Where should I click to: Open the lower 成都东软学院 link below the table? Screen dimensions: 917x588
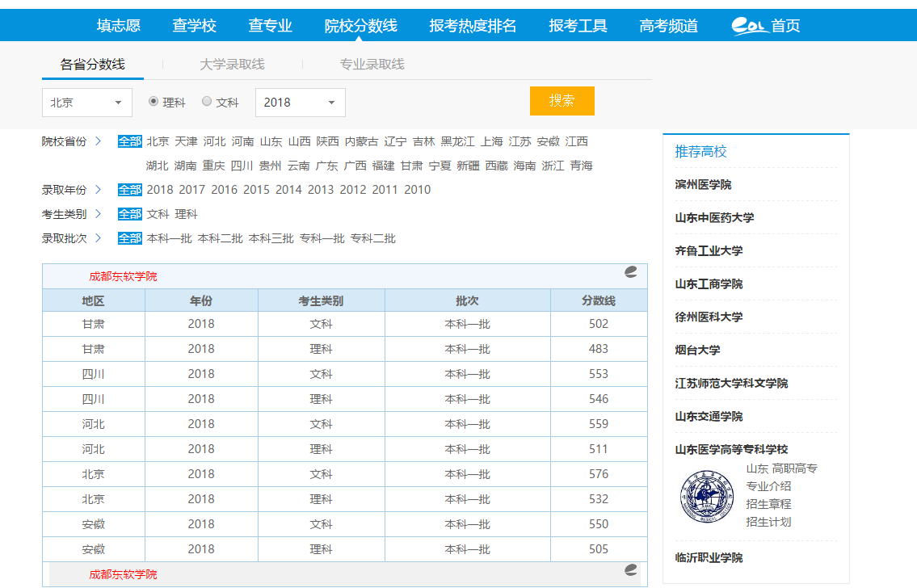(x=123, y=574)
